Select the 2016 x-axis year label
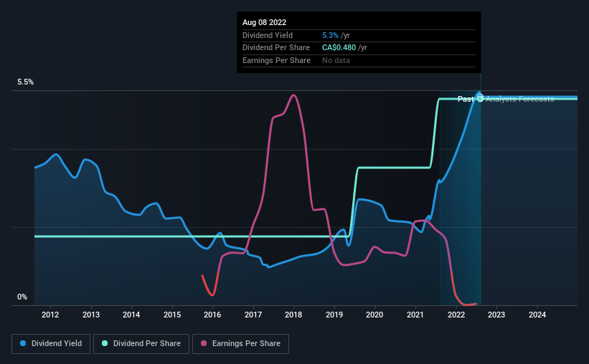Screen dimensions: 589x364 [212, 315]
